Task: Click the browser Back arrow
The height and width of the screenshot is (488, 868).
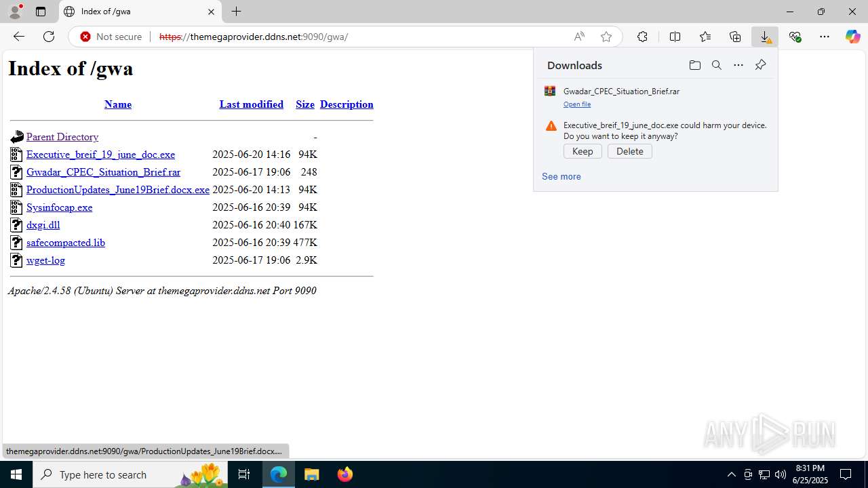Action: (x=19, y=37)
